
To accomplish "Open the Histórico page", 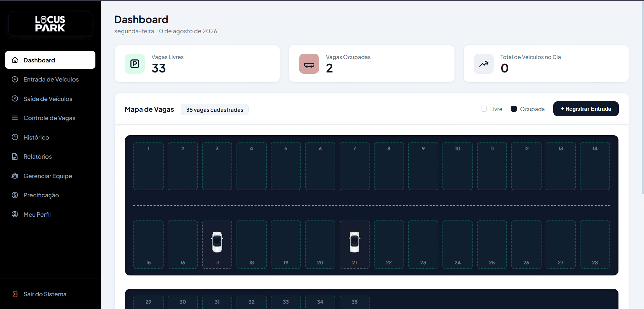I will (x=50, y=137).
